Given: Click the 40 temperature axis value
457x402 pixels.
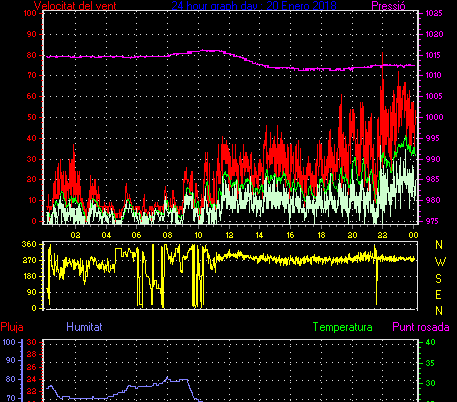Looking at the screenshot, I should [x=430, y=342].
